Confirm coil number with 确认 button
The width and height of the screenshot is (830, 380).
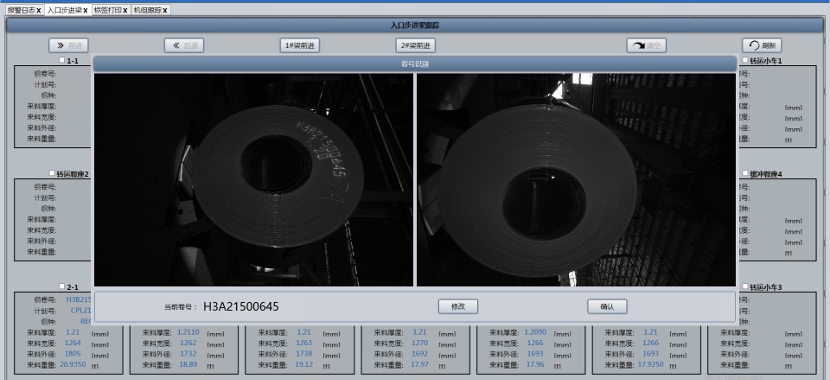point(607,306)
